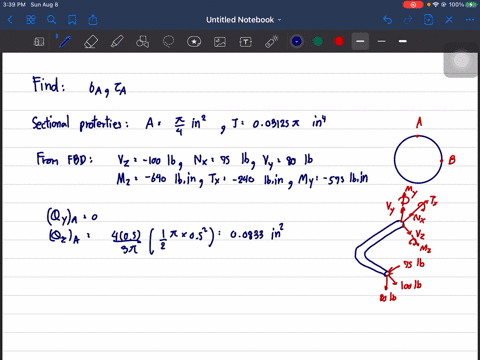Open the Elements/stickers tool
This screenshot has width=480, height=360.
point(194,42)
